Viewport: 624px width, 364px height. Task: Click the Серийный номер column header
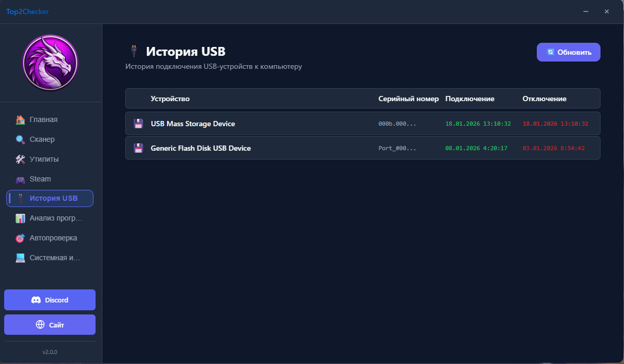pos(408,99)
